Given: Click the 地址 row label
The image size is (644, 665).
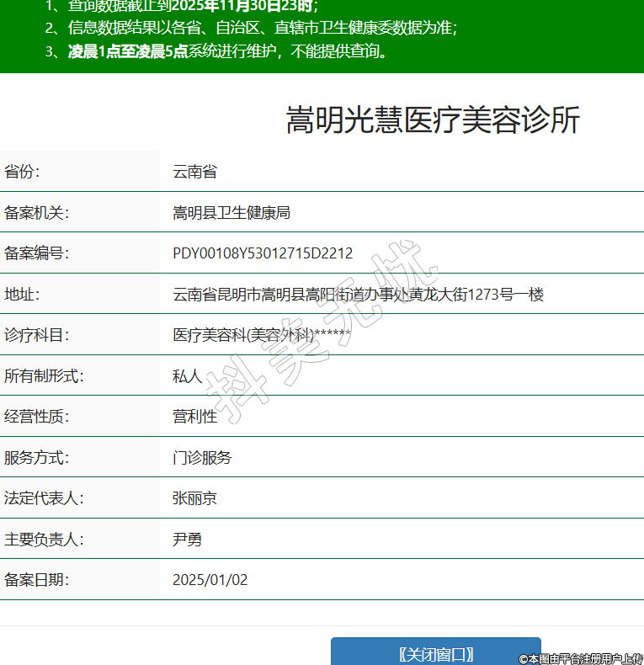Looking at the screenshot, I should tap(23, 295).
